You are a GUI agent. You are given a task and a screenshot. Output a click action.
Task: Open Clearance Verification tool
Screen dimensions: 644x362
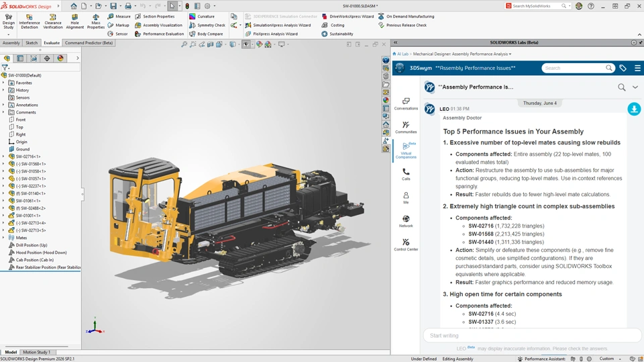53,21
